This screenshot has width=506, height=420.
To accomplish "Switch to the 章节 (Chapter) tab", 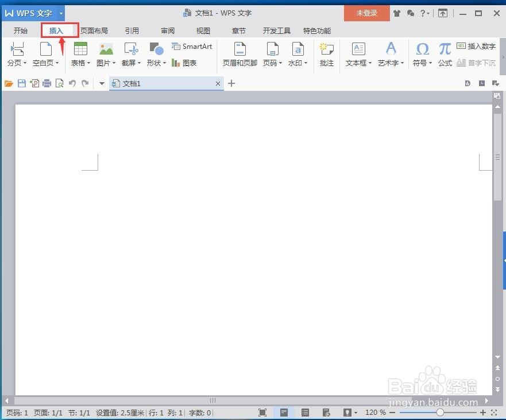I will tap(239, 30).
